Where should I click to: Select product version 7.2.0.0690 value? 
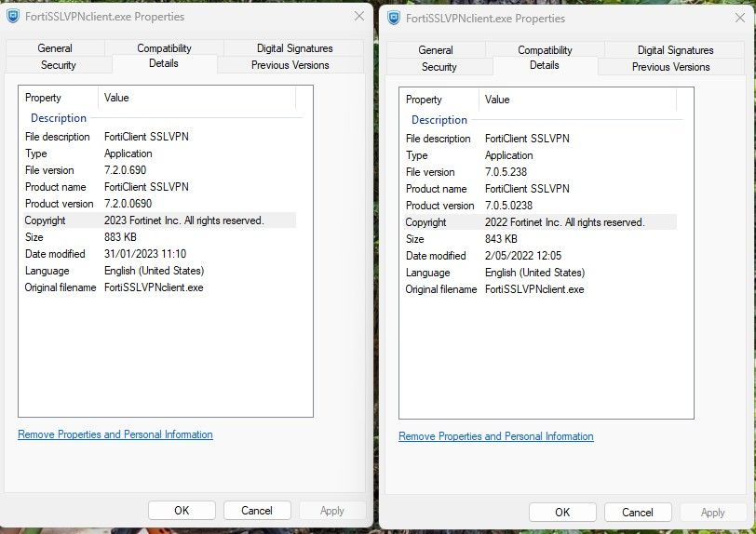[x=128, y=204]
